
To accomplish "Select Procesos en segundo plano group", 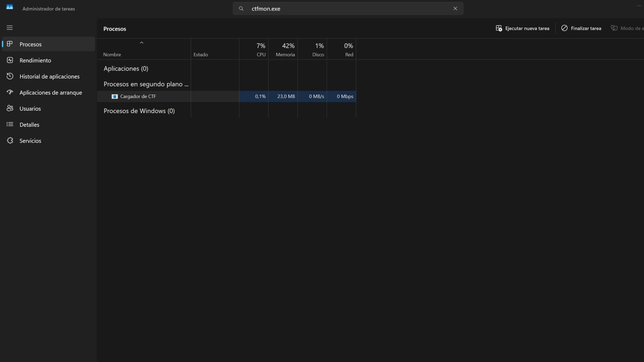I will (x=146, y=84).
